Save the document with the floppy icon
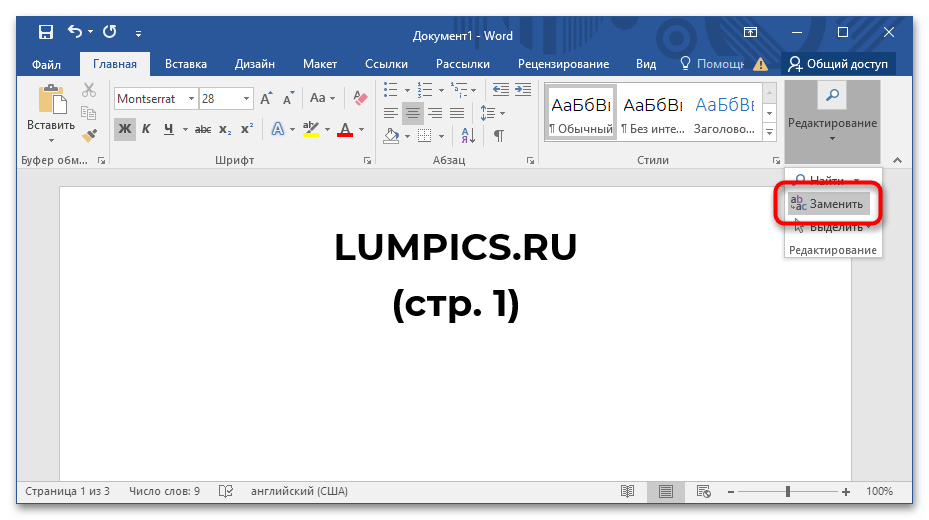Viewport: 929px width, 520px height. pos(46,32)
